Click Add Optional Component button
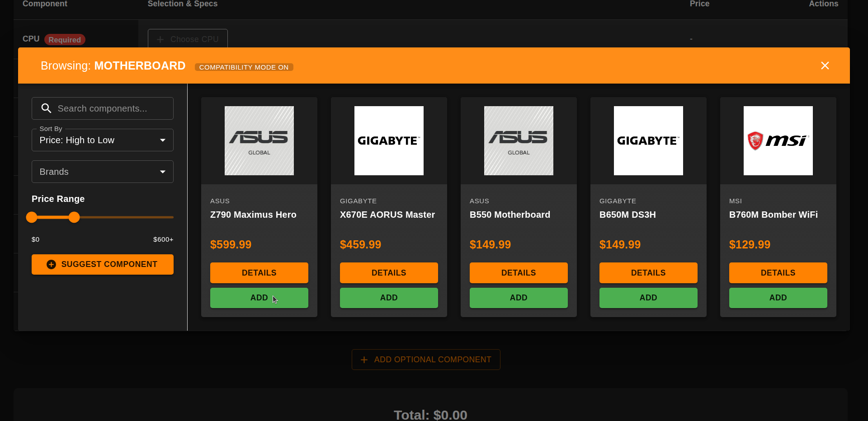Image resolution: width=868 pixels, height=421 pixels. pyautogui.click(x=426, y=360)
